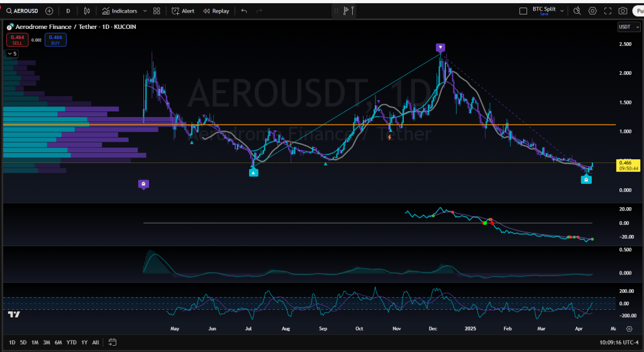Set date range to 1M
Viewport: 644px width, 352px height.
35,342
